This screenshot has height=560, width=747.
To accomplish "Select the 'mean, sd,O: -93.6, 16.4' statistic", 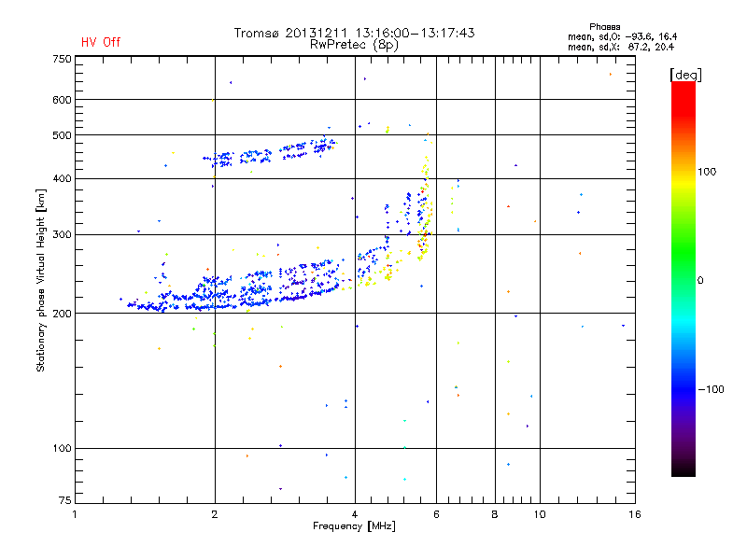I will (x=622, y=36).
